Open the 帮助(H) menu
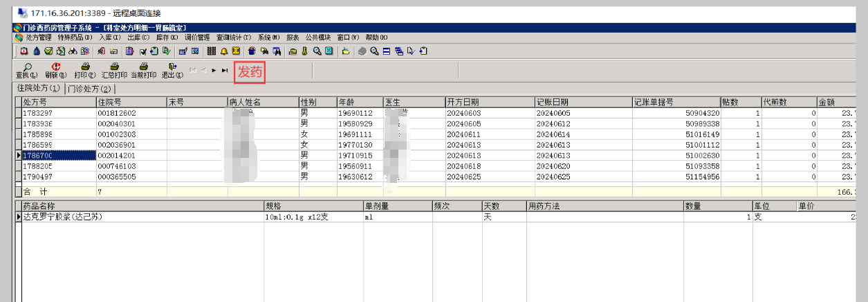Image resolution: width=868 pixels, height=302 pixels. pyautogui.click(x=376, y=37)
